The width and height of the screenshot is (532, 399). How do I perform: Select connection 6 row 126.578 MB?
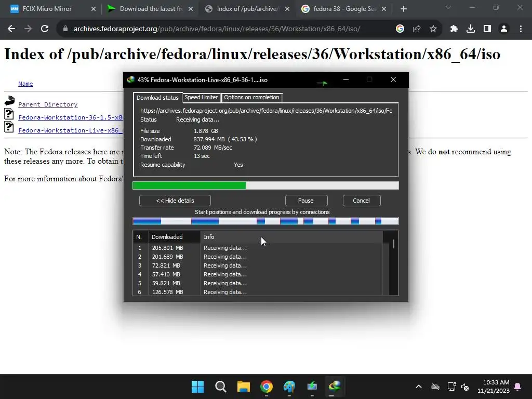(258, 292)
